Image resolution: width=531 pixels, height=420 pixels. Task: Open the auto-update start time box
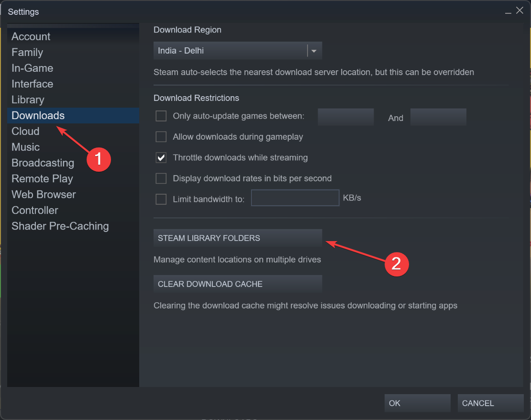tap(346, 117)
